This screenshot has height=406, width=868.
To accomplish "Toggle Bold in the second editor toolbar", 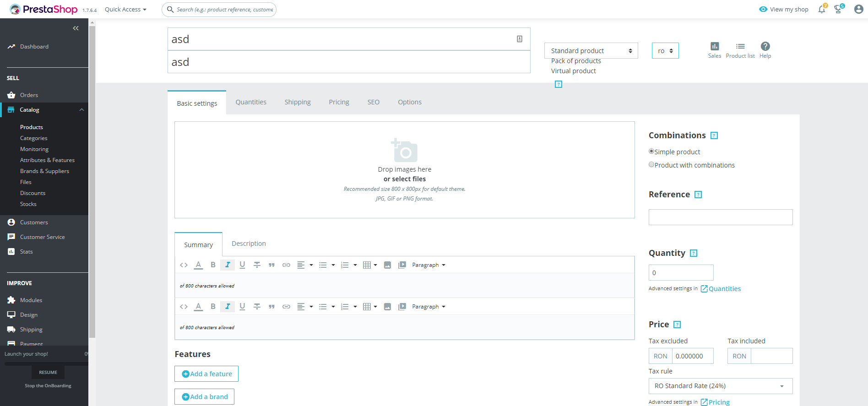I will click(x=213, y=307).
